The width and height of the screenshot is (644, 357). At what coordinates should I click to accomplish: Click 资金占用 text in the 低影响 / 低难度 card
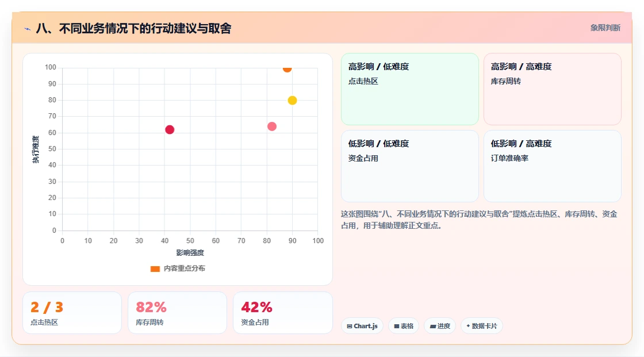pyautogui.click(x=363, y=158)
